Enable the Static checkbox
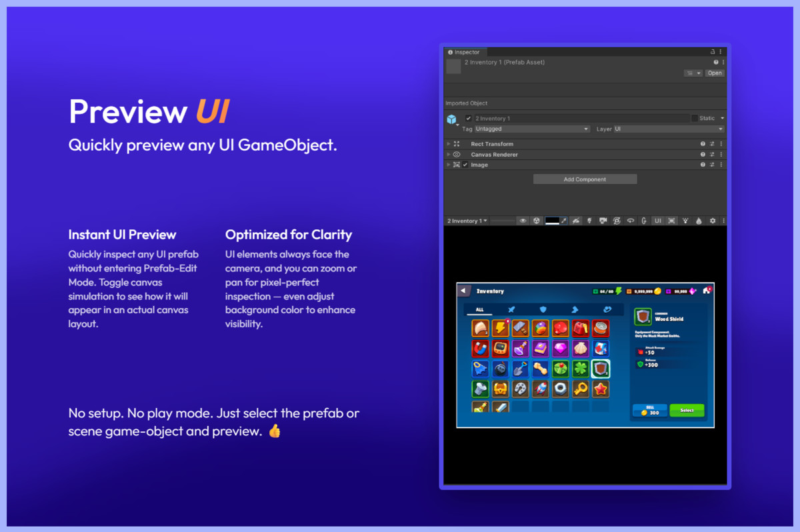This screenshot has width=800, height=532. [x=695, y=118]
